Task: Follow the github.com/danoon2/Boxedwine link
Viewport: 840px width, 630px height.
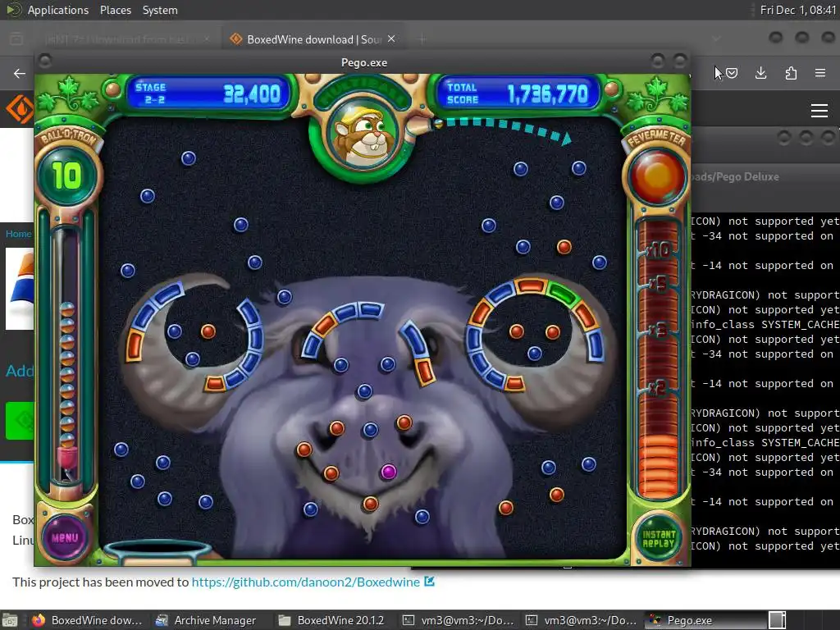Action: (306, 582)
